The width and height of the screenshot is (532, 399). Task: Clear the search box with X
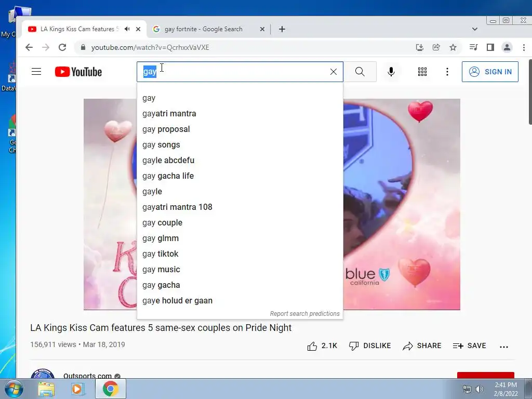334,72
